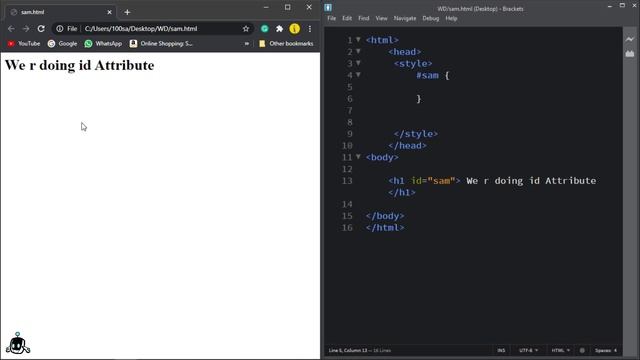The width and height of the screenshot is (640, 360).
Task: Click the robot mascot icon in the page corner
Action: 18,343
